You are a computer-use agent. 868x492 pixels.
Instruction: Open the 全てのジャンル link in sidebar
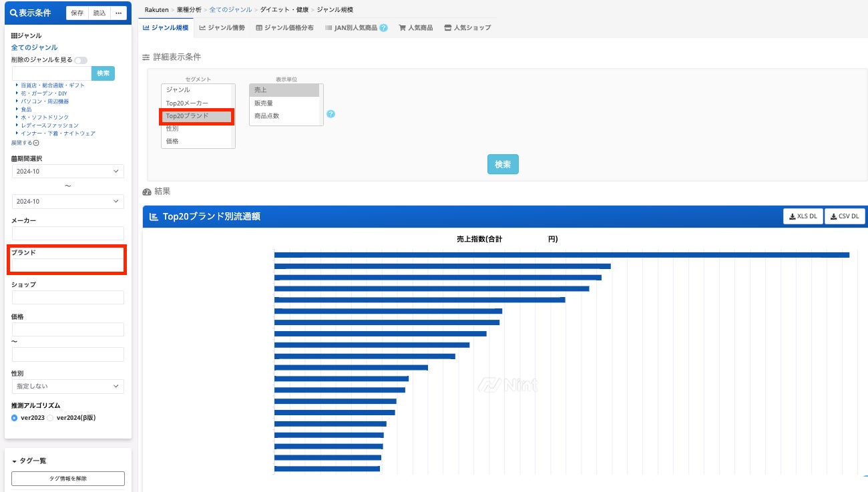[34, 47]
